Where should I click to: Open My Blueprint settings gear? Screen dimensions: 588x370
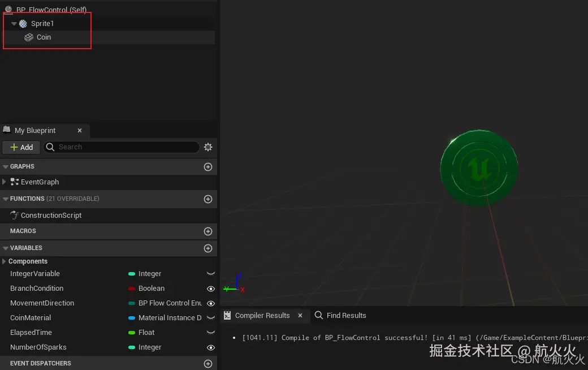tap(208, 147)
